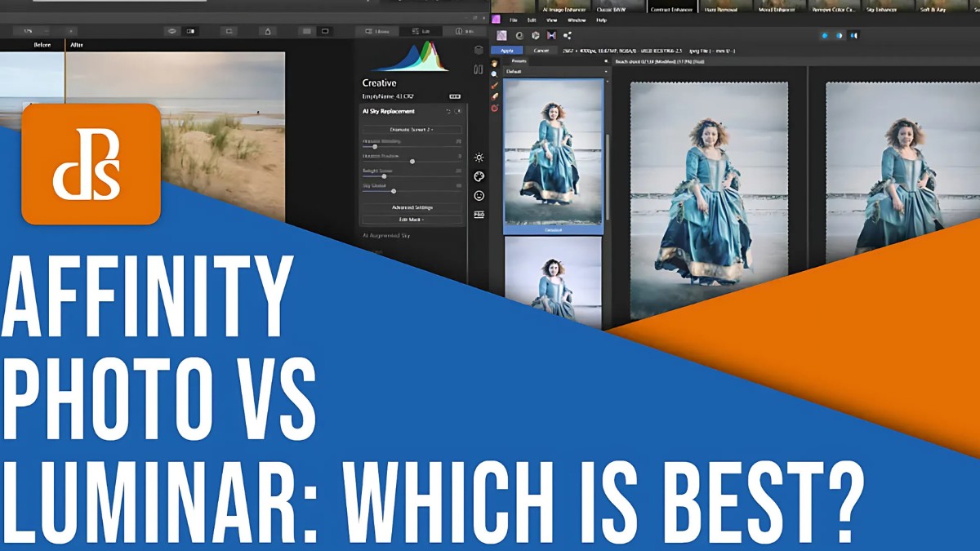This screenshot has width=980, height=551.
Task: Select the View hand tool in Affinity
Action: point(494,63)
